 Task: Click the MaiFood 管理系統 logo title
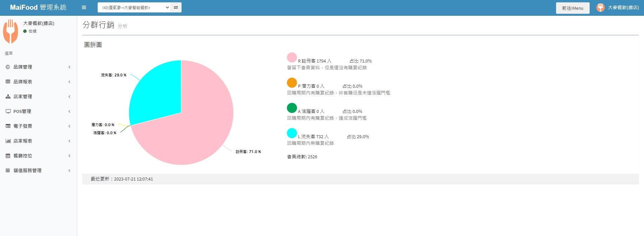click(38, 7)
